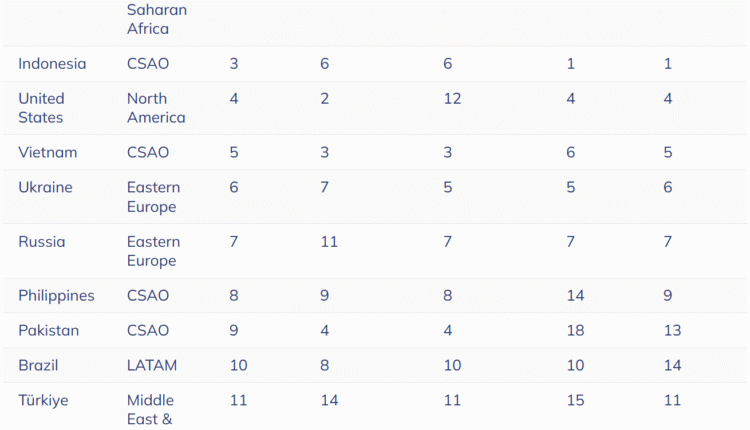Select the Brazil country name
Image resolution: width=750 pixels, height=430 pixels.
(x=38, y=366)
